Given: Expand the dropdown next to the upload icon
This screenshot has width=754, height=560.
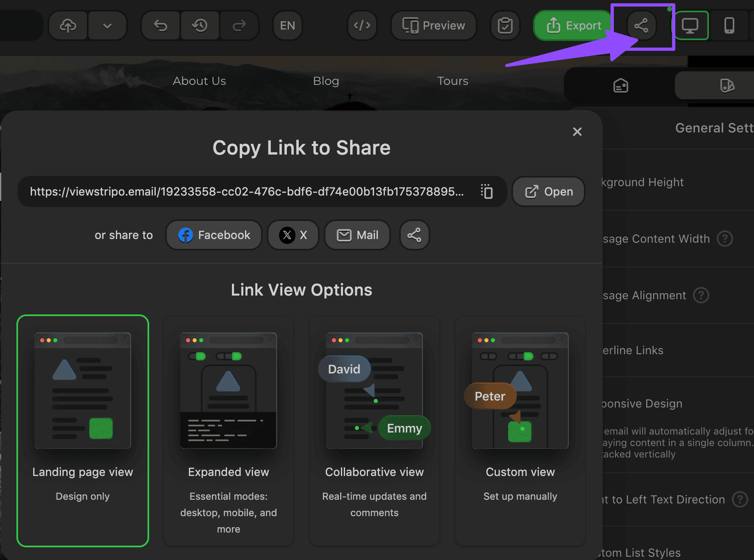Looking at the screenshot, I should click(x=107, y=25).
